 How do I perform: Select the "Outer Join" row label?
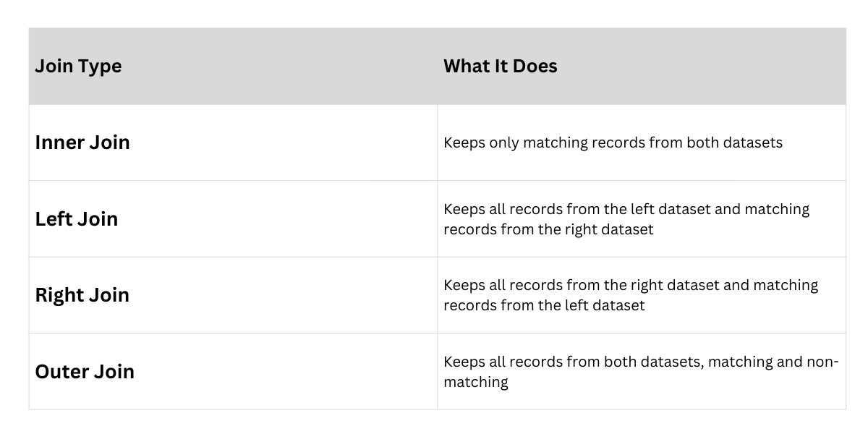coord(85,372)
